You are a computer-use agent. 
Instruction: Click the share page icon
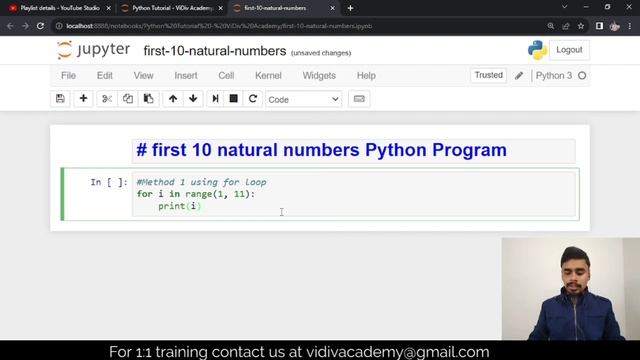pos(566,26)
